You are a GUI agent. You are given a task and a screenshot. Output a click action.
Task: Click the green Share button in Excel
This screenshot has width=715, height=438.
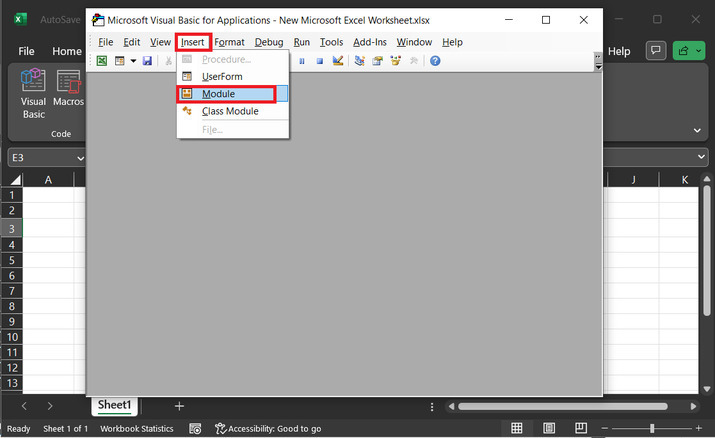click(689, 51)
